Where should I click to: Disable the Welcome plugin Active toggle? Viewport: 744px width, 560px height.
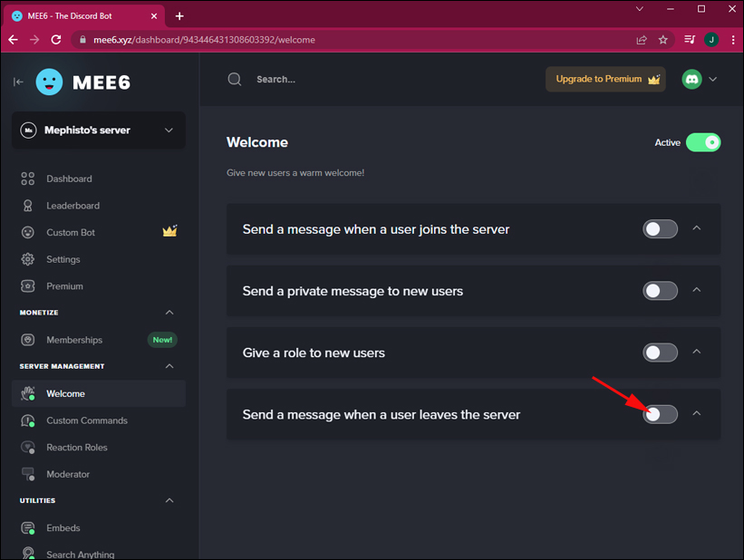pyautogui.click(x=703, y=142)
